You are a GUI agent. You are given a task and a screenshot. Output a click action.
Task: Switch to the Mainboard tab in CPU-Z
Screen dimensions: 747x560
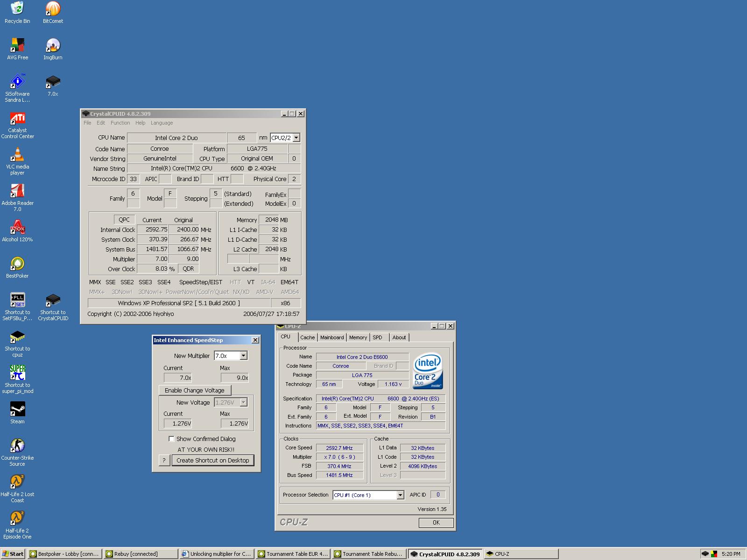point(332,337)
